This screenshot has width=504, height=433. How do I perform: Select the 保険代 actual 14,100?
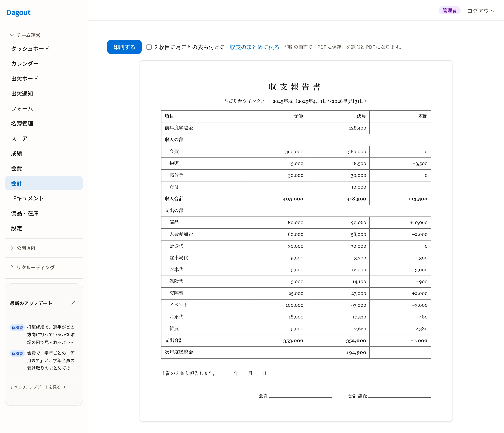(x=359, y=281)
